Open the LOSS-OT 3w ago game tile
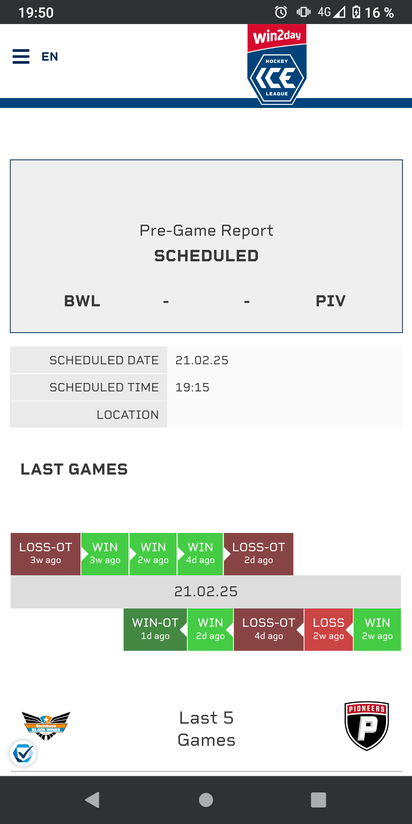Screen dimensions: 412x824 point(45,554)
